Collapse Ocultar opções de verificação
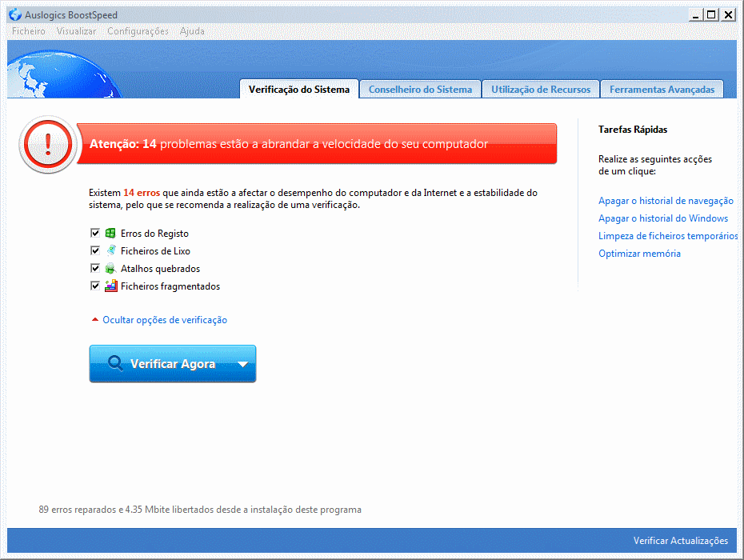Image resolution: width=744 pixels, height=560 pixels. point(164,320)
